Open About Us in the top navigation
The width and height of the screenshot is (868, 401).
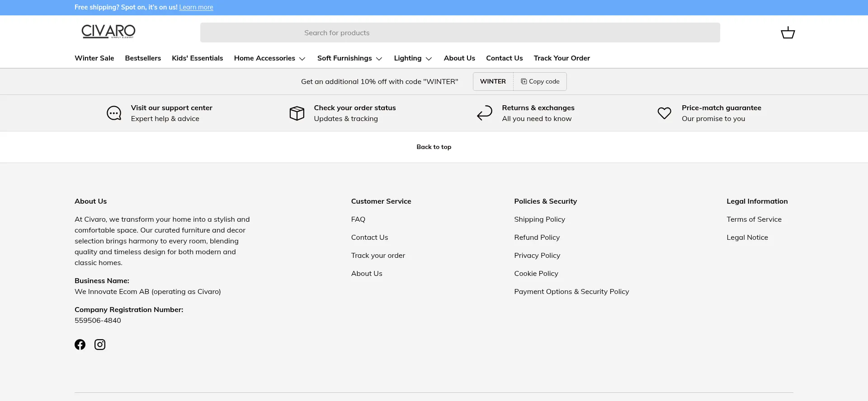[459, 58]
